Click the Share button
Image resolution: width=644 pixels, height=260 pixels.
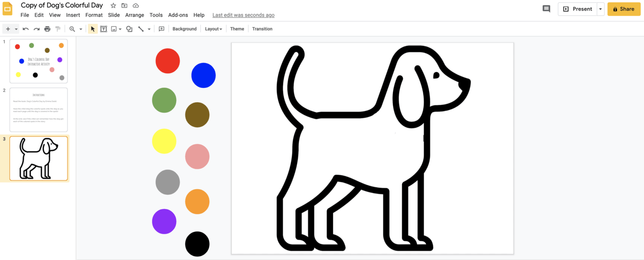click(x=623, y=9)
